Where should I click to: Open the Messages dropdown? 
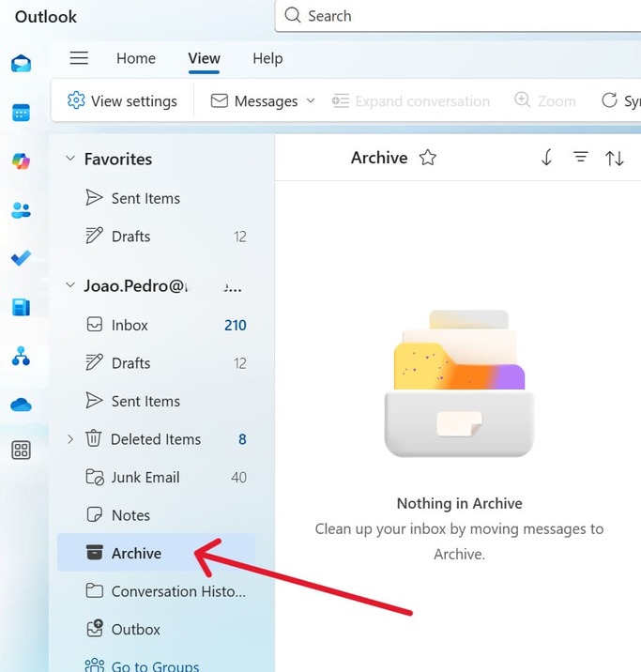click(x=263, y=101)
